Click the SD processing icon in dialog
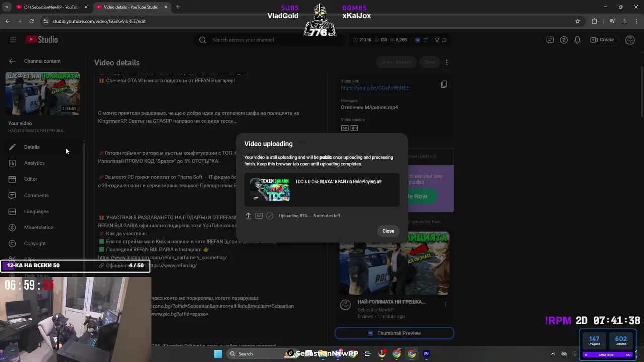The image size is (644, 362). pyautogui.click(x=259, y=216)
